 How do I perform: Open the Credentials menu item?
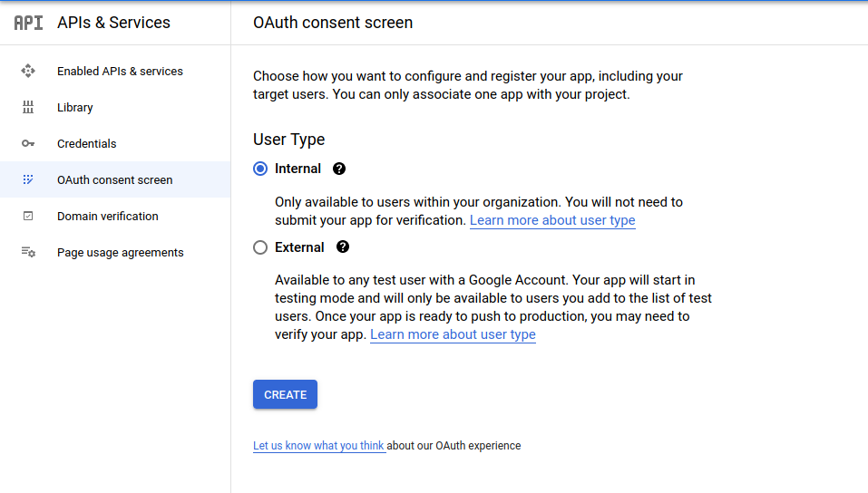pyautogui.click(x=115, y=143)
